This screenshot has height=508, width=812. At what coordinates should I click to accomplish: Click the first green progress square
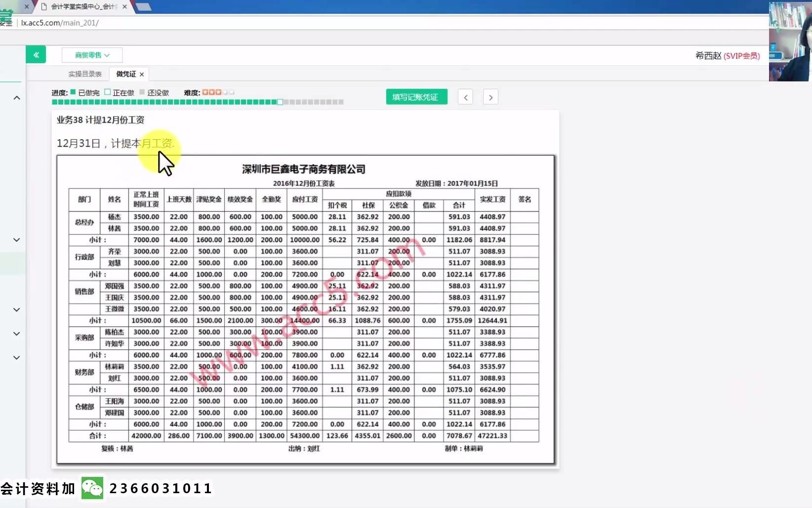(x=54, y=102)
